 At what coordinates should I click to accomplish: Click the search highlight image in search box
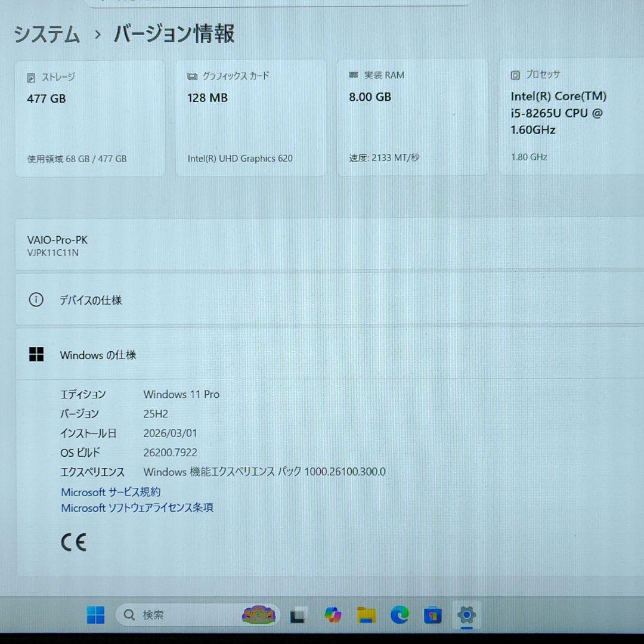[x=259, y=615]
